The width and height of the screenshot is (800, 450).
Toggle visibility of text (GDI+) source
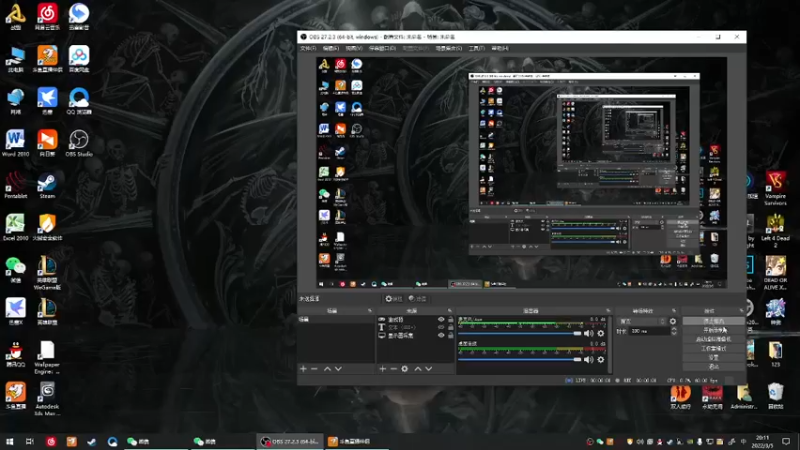[441, 327]
